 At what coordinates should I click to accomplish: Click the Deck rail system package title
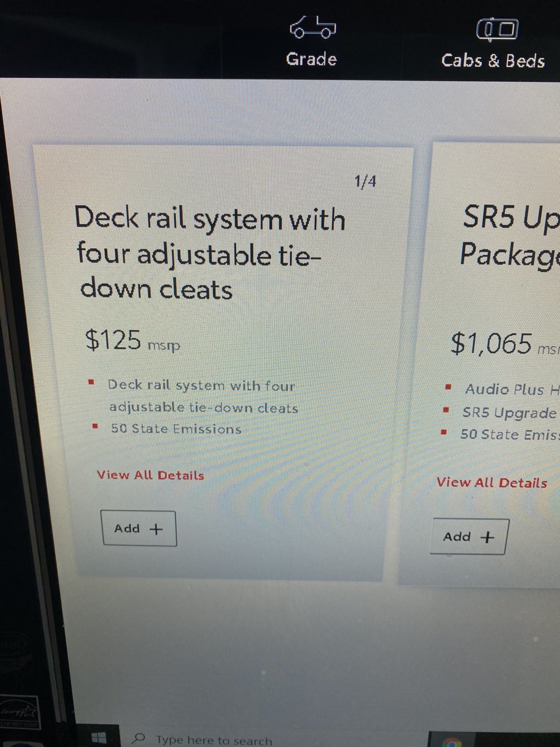click(210, 253)
